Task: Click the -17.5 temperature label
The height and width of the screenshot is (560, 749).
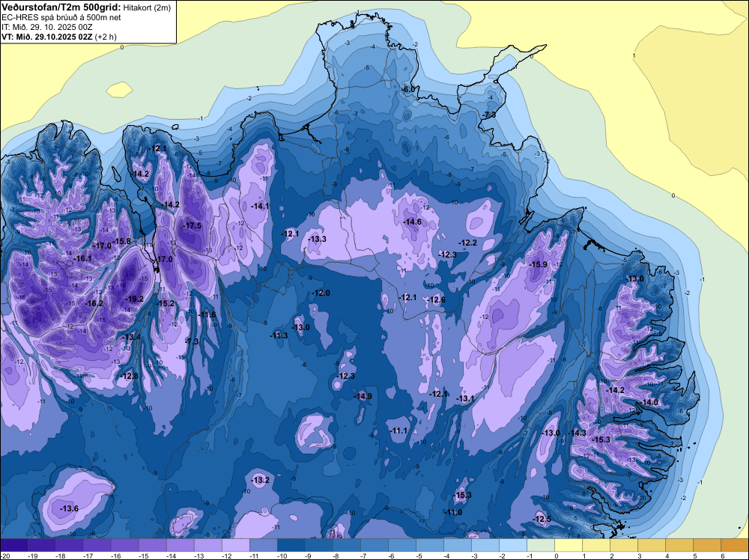Action: tap(192, 226)
